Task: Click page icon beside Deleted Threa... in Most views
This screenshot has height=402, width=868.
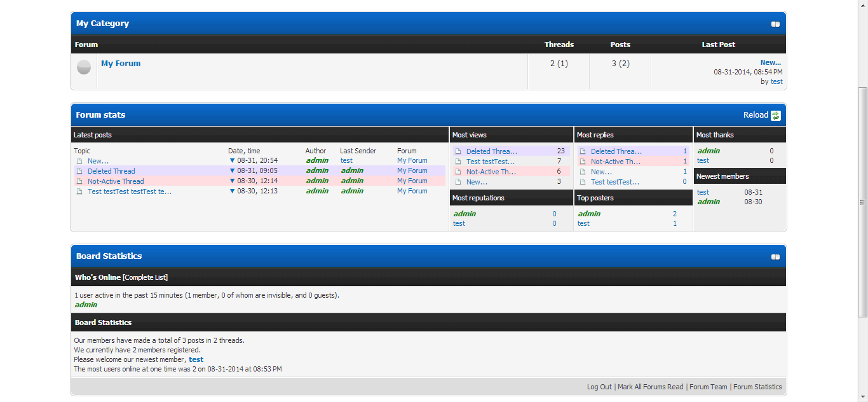Action: pyautogui.click(x=458, y=151)
